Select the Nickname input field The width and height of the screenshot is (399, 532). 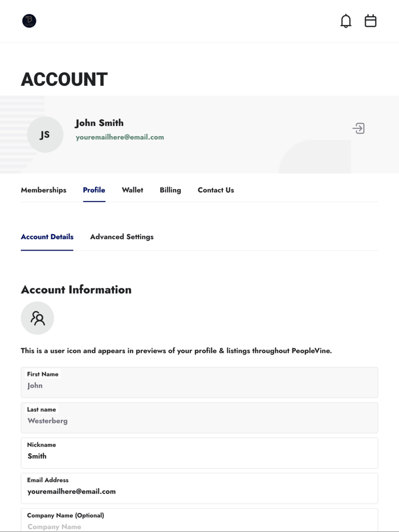coord(199,456)
